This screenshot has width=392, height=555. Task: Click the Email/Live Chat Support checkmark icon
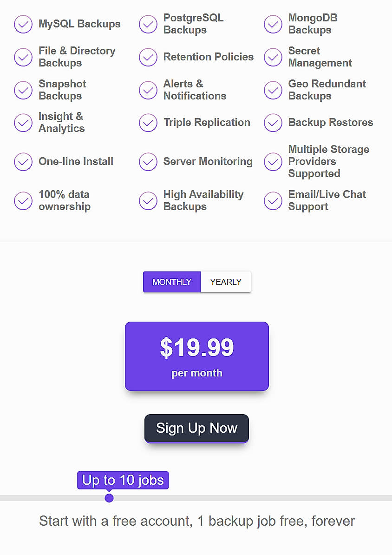point(273,200)
